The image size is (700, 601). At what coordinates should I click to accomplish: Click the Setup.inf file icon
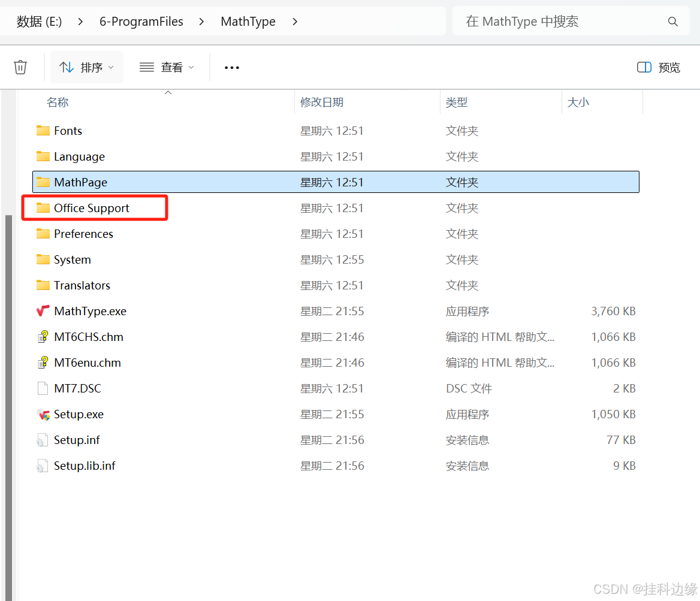point(42,440)
